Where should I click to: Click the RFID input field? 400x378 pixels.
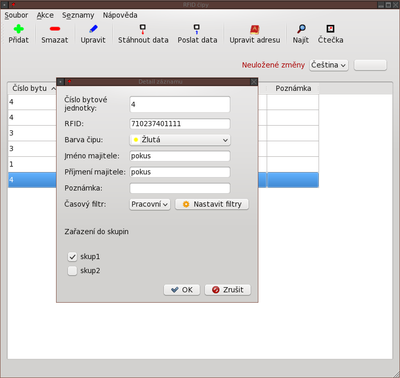click(x=180, y=124)
